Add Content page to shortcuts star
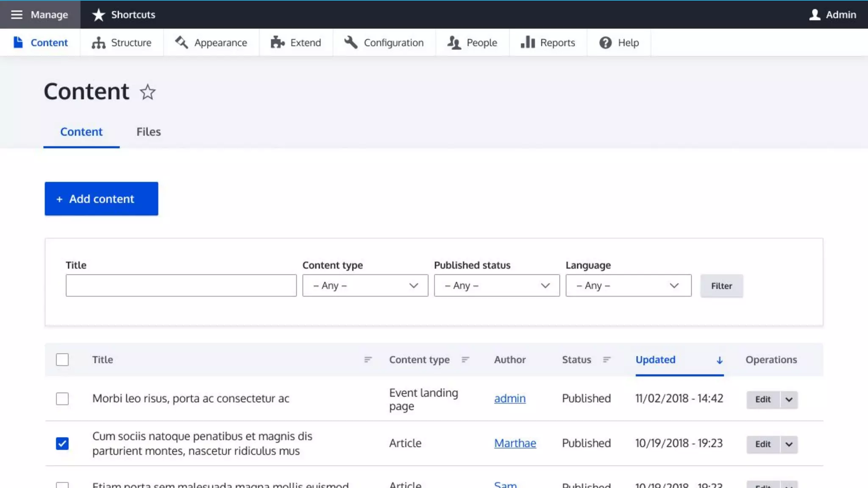 coord(147,92)
